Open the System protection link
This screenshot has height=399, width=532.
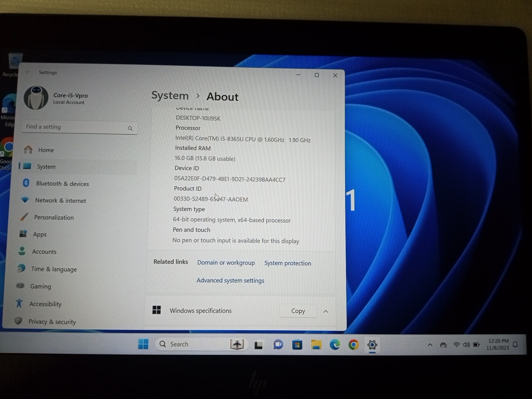[x=287, y=263]
